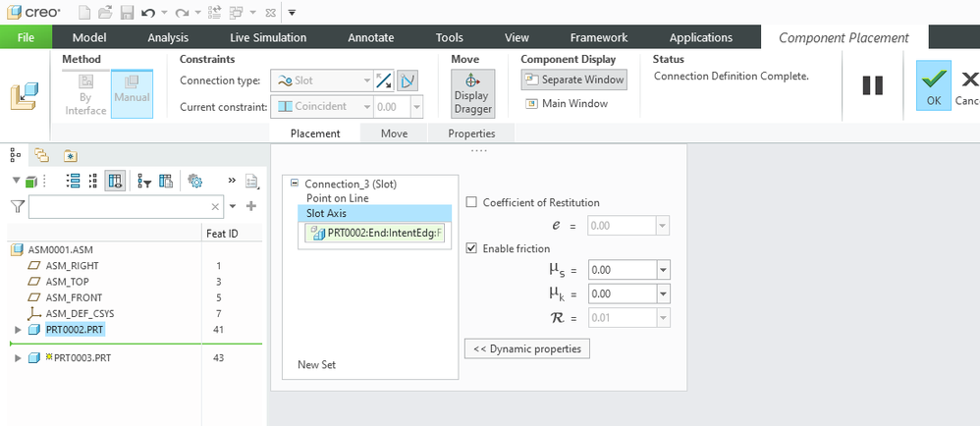Screen dimensions: 980x426
Task: Click the expand all tree list icon
Action: click(x=73, y=182)
